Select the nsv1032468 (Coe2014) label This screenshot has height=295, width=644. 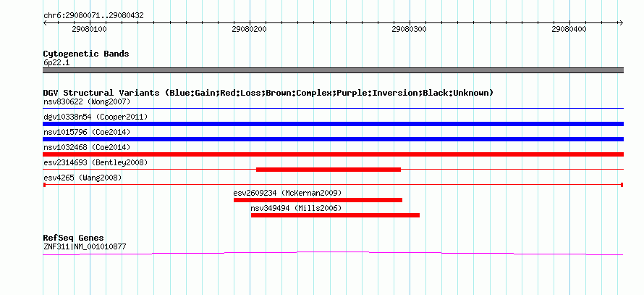click(x=87, y=147)
